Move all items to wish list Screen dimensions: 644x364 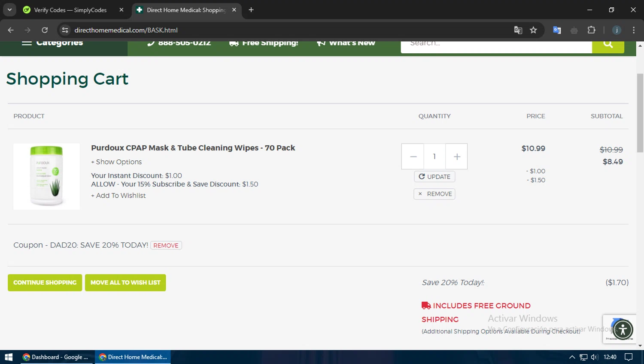pos(125,283)
